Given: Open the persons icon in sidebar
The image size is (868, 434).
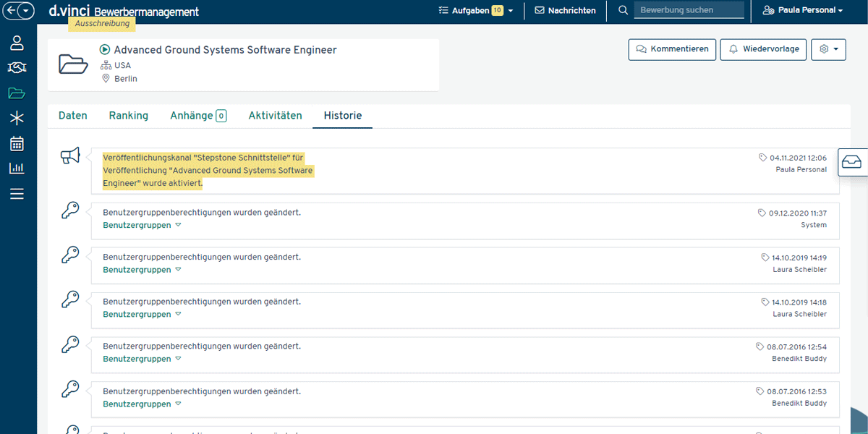Looking at the screenshot, I should [x=17, y=43].
